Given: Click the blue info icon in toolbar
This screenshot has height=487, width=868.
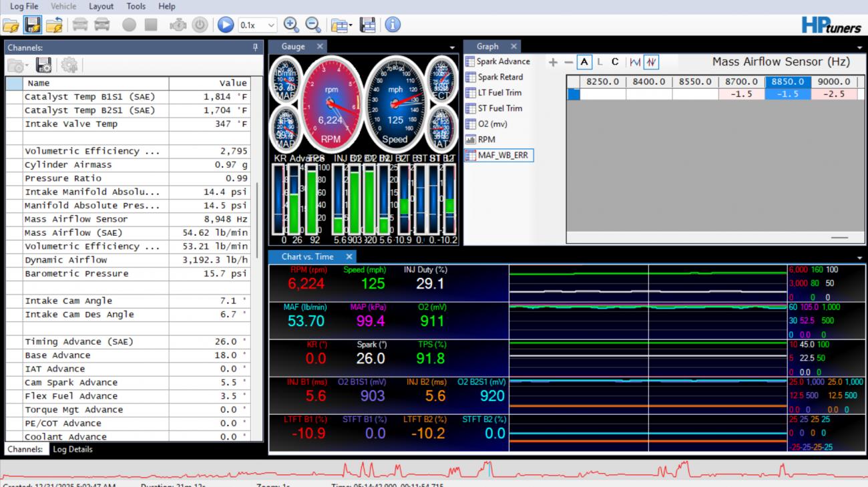Looking at the screenshot, I should click(x=393, y=25).
